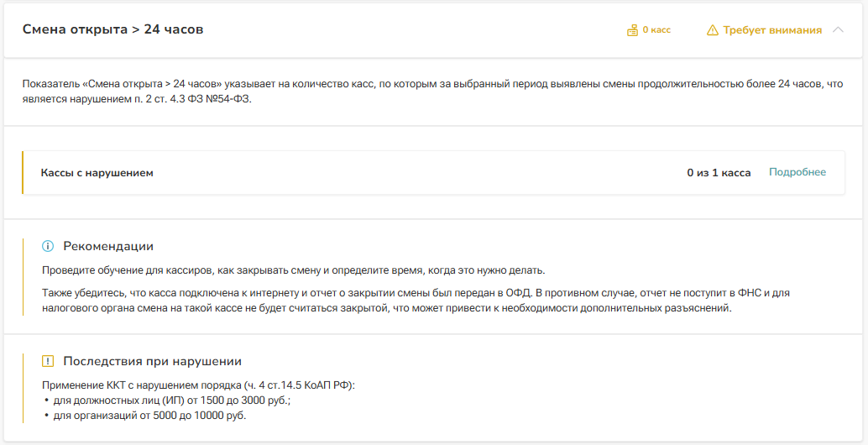868x445 pixels.
Task: Click the yellow warning triangle icon
Action: point(713,30)
